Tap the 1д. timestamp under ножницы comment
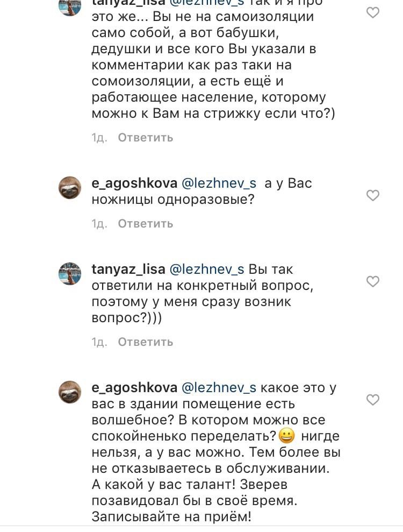Viewport: 403px width, 532px height. pyautogui.click(x=99, y=223)
